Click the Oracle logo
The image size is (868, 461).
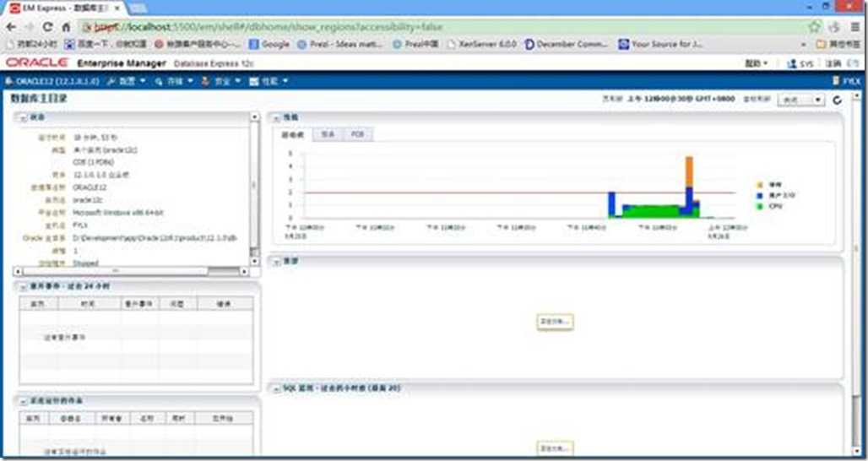(36, 63)
